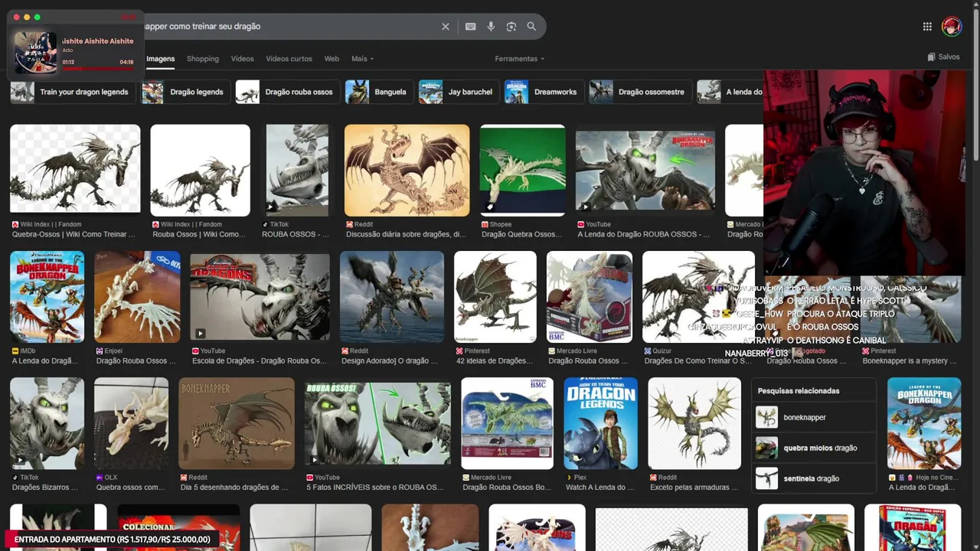Click Quebra-Ossos | Wiki Como Treinar caption
Screen dimensions: 980x551
coord(73,234)
